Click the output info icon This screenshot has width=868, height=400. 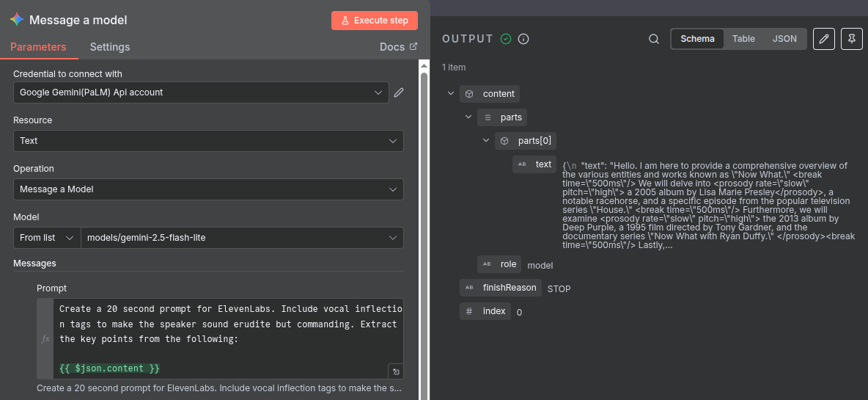(523, 39)
